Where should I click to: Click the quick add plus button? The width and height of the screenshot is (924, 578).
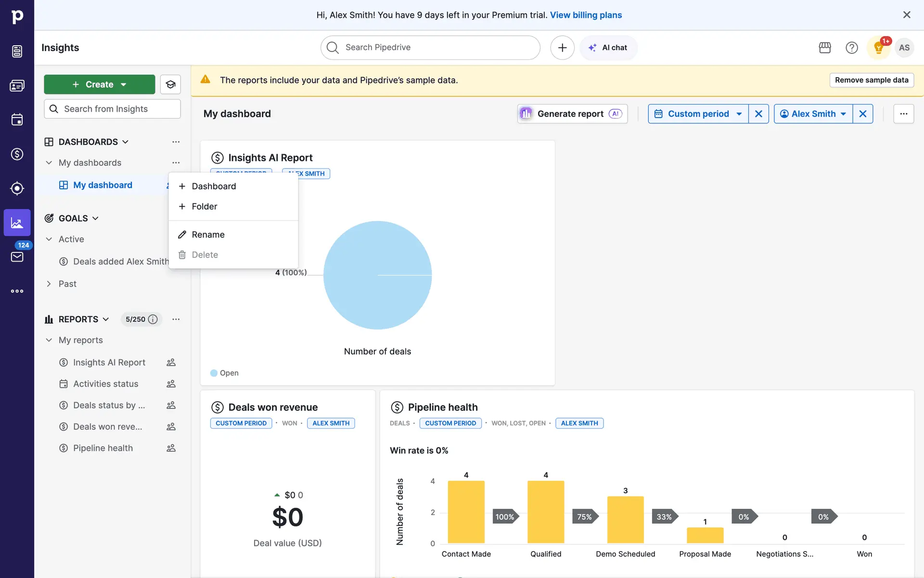(562, 48)
